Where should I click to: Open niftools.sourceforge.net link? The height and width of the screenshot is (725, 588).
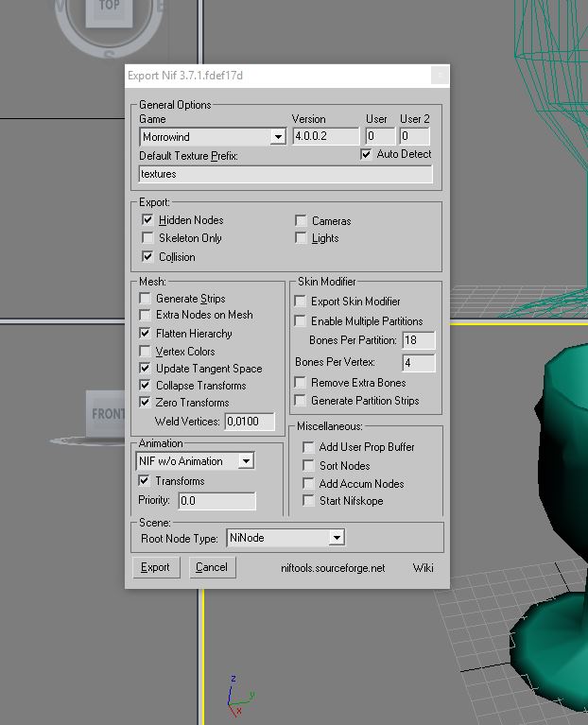coord(333,568)
